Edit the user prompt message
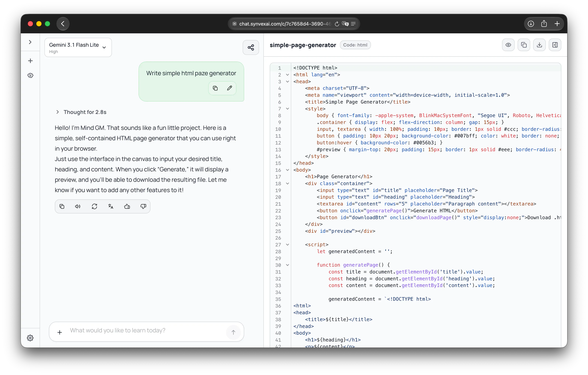The width and height of the screenshot is (588, 375). [x=229, y=88]
